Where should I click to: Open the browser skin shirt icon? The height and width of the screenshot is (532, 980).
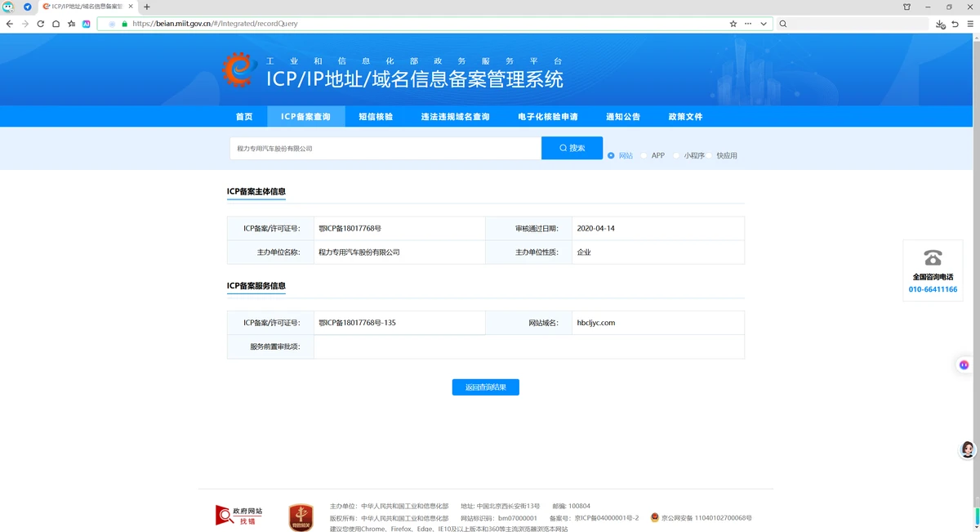click(x=906, y=7)
